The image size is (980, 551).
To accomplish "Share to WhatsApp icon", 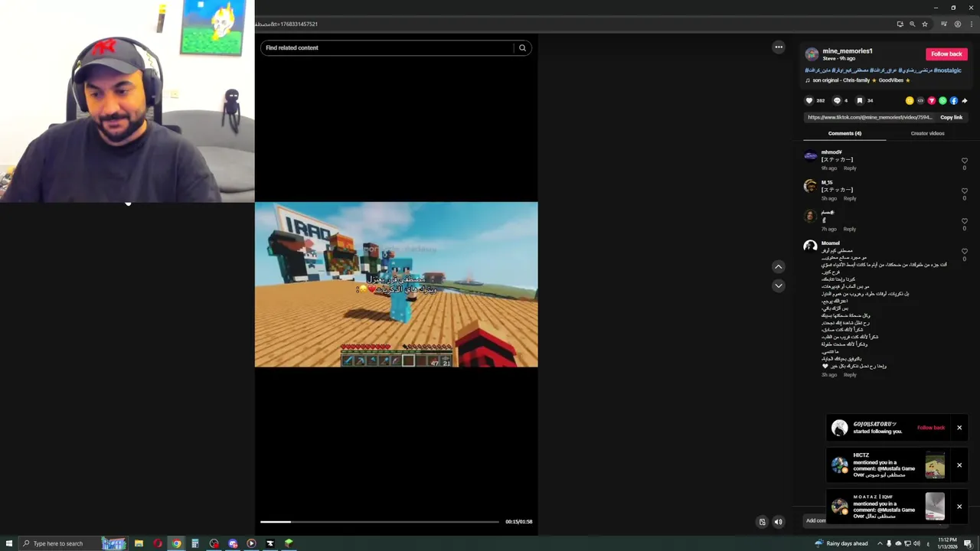I will 942,100.
